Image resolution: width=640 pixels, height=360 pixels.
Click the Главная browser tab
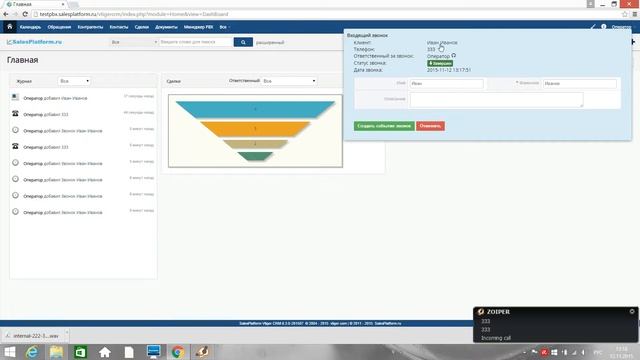(35, 4)
